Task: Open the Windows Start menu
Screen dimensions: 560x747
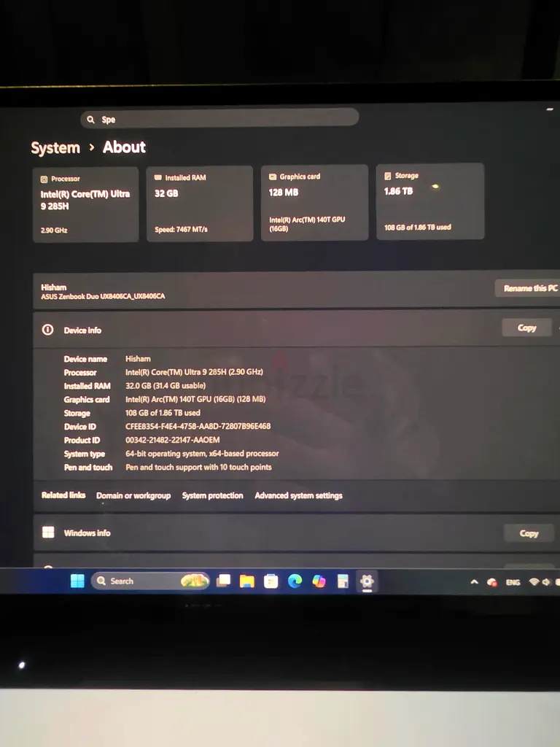Action: pyautogui.click(x=77, y=581)
